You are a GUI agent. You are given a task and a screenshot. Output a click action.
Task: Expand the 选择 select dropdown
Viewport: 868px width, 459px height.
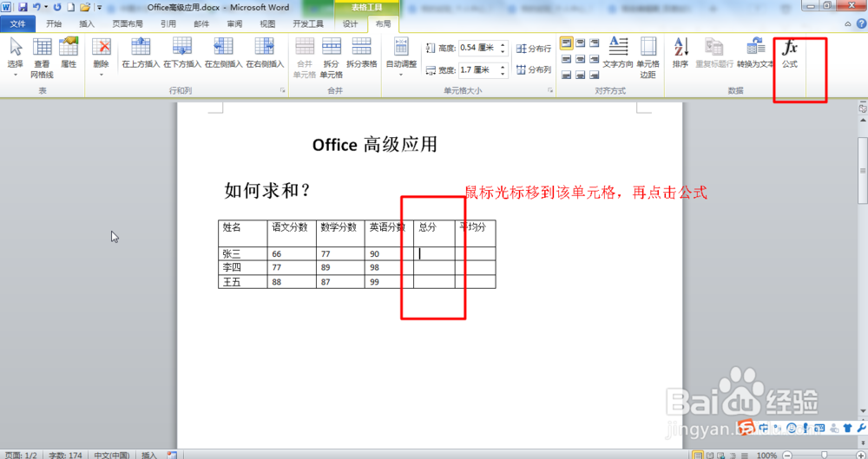16,75
